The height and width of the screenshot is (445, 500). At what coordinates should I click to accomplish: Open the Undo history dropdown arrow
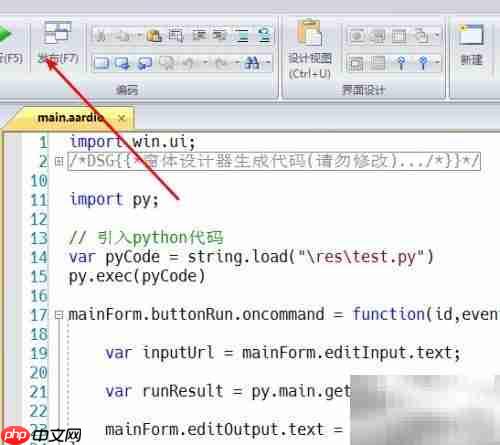[206, 62]
